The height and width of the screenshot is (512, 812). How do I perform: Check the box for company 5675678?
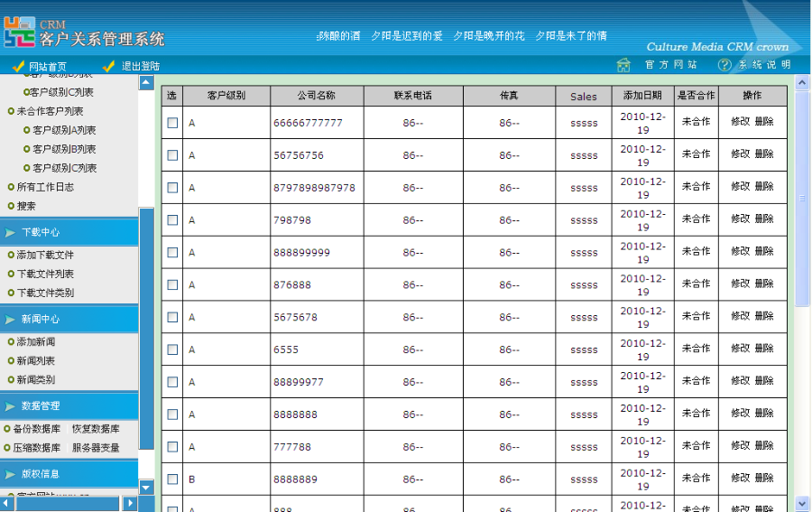click(172, 317)
